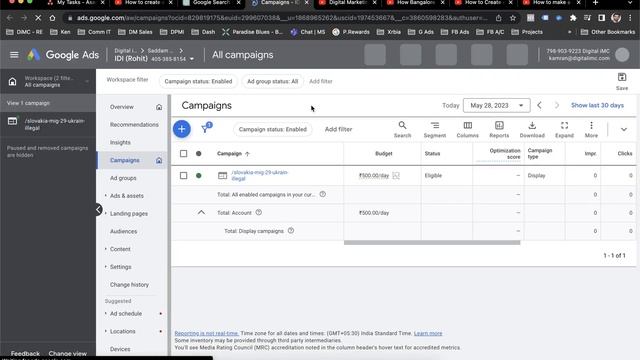Viewport: 640px width, 360px height.
Task: Open Recommendations in the side menu
Action: tap(134, 124)
